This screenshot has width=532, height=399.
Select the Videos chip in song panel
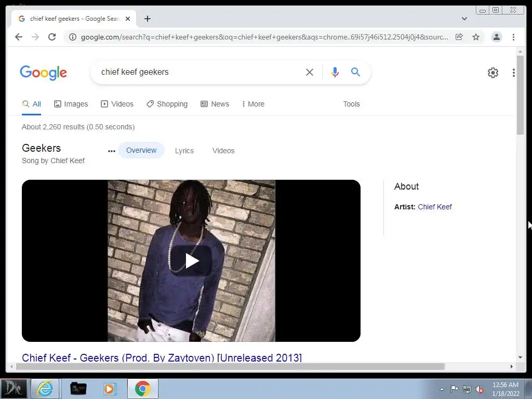pyautogui.click(x=223, y=151)
